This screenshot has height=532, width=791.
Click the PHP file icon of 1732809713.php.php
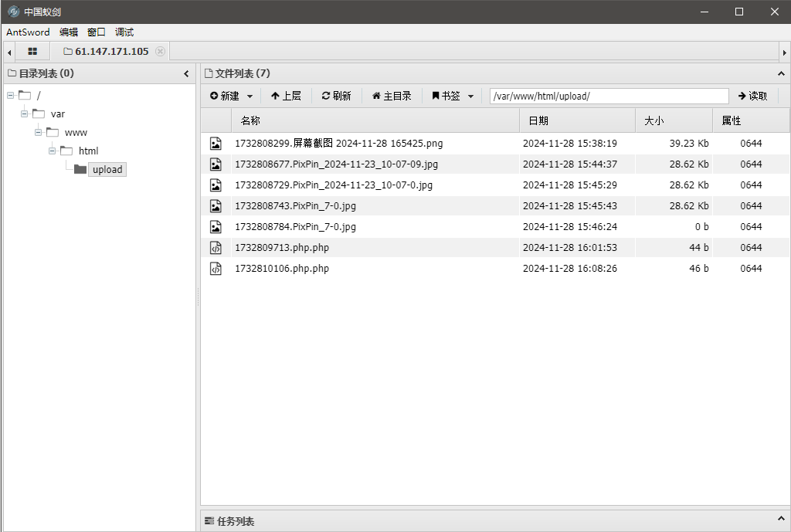(216, 248)
